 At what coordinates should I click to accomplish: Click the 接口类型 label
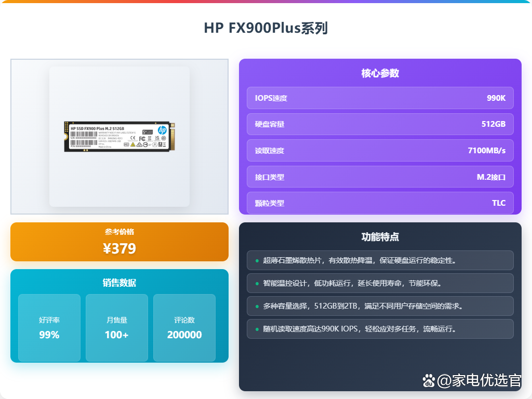[x=270, y=177]
